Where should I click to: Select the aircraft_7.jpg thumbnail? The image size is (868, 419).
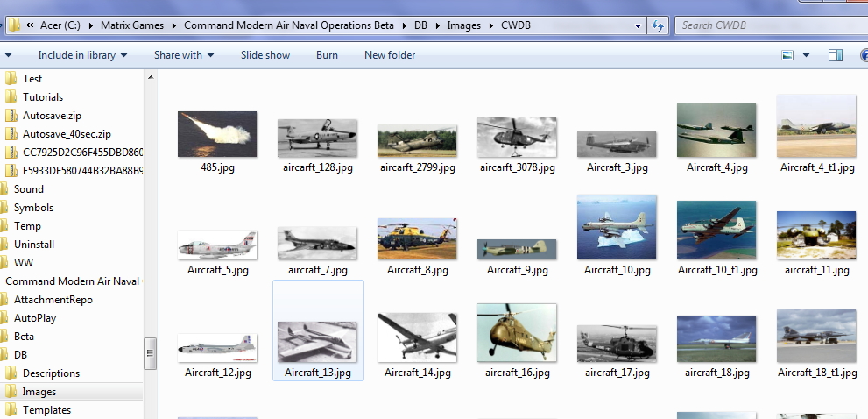click(317, 243)
